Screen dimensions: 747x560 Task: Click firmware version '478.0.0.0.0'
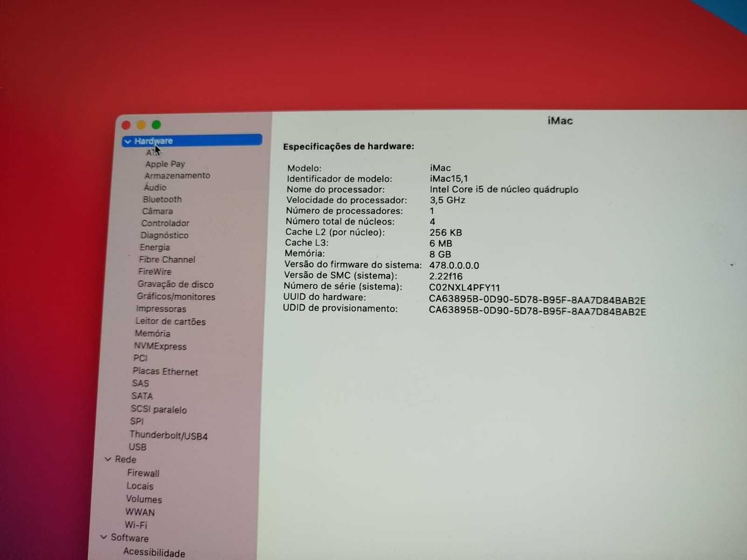454,266
